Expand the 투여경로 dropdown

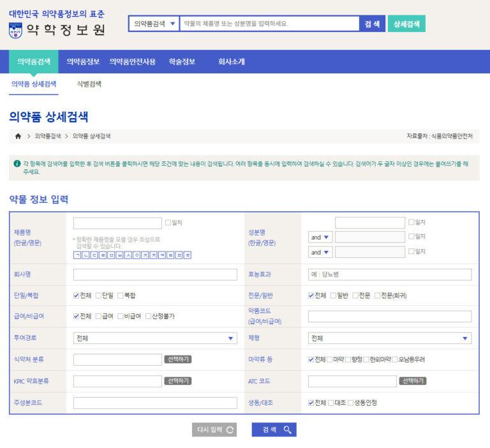(155, 338)
